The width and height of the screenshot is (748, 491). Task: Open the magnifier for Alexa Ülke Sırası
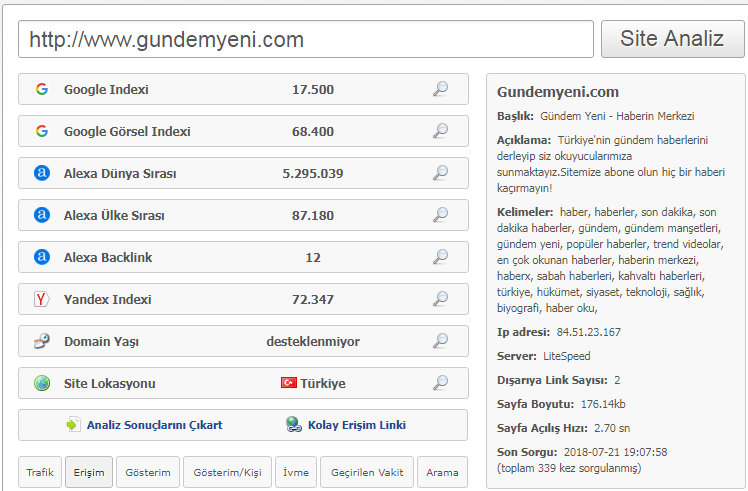point(440,215)
